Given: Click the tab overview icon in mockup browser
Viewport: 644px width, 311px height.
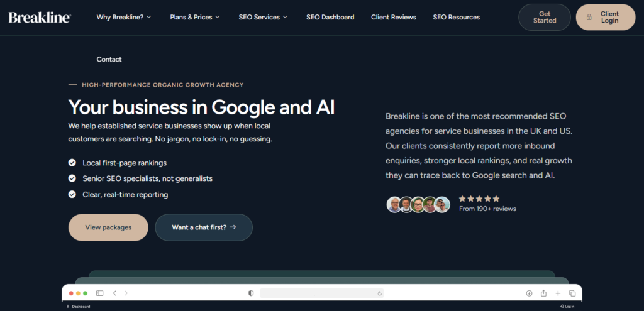Looking at the screenshot, I should pos(572,293).
